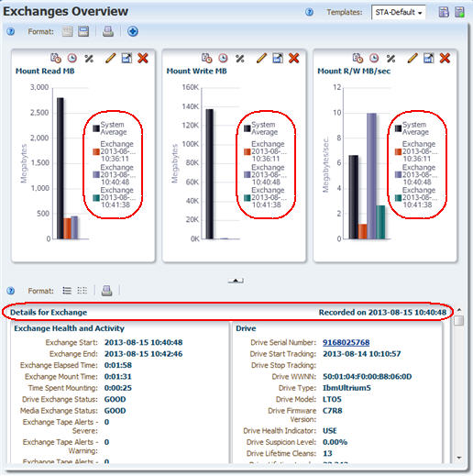Open the Templates STA-Default dropdown

click(x=398, y=13)
